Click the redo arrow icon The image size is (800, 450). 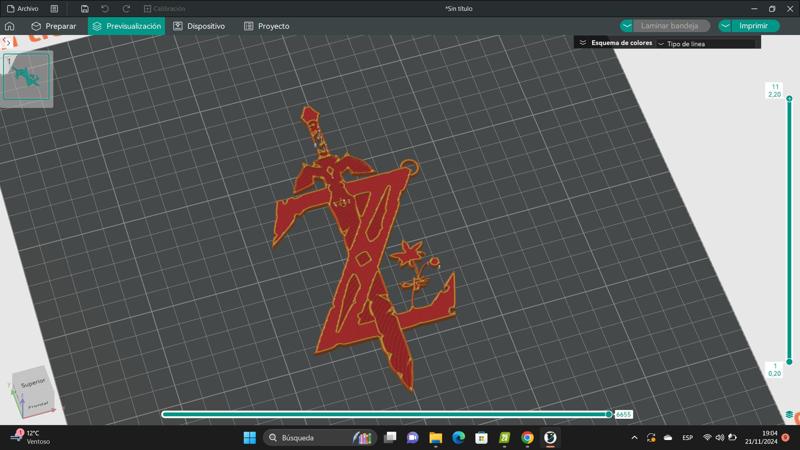coord(126,9)
